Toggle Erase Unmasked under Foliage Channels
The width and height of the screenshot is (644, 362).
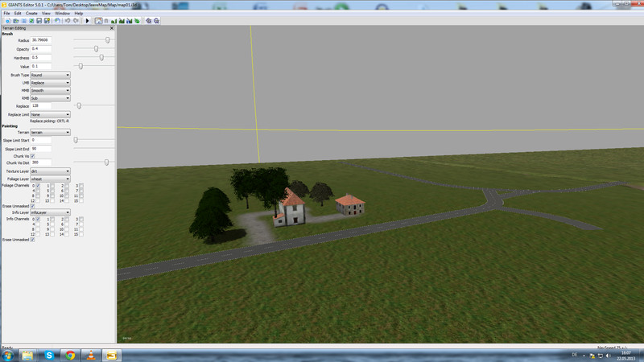coord(32,206)
